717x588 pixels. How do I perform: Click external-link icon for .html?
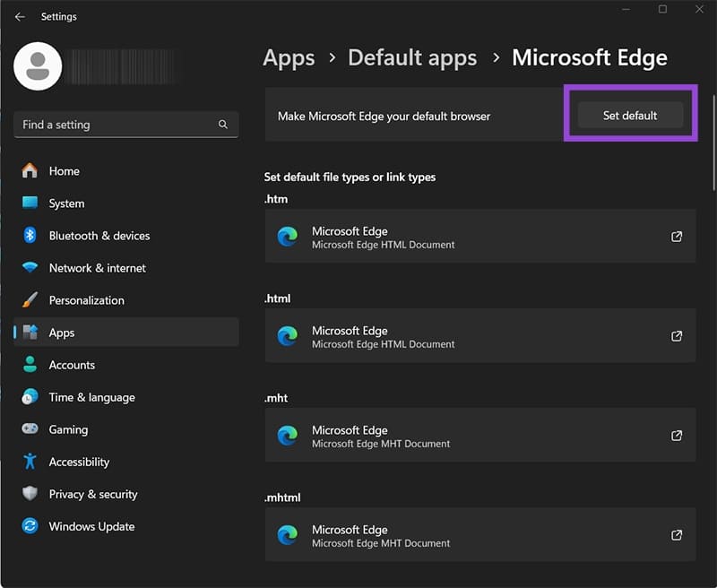(677, 336)
